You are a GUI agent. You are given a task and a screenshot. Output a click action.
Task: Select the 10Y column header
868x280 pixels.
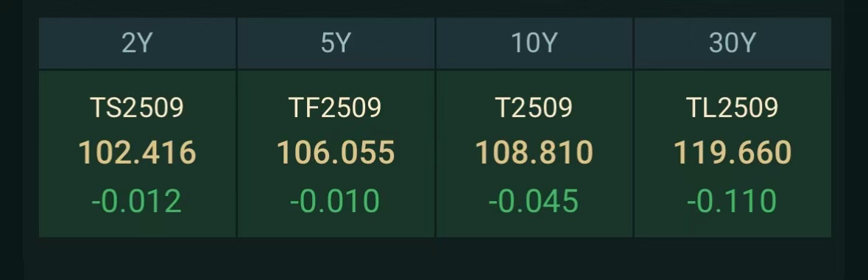[534, 43]
